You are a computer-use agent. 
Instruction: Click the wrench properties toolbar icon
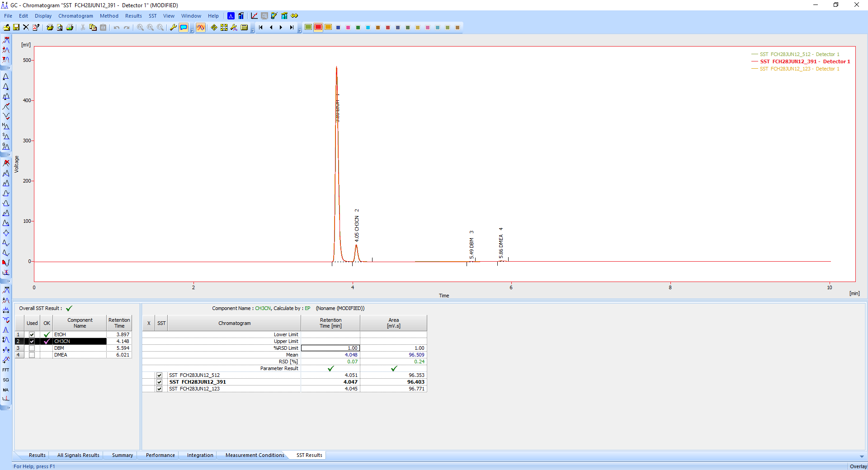pos(173,28)
